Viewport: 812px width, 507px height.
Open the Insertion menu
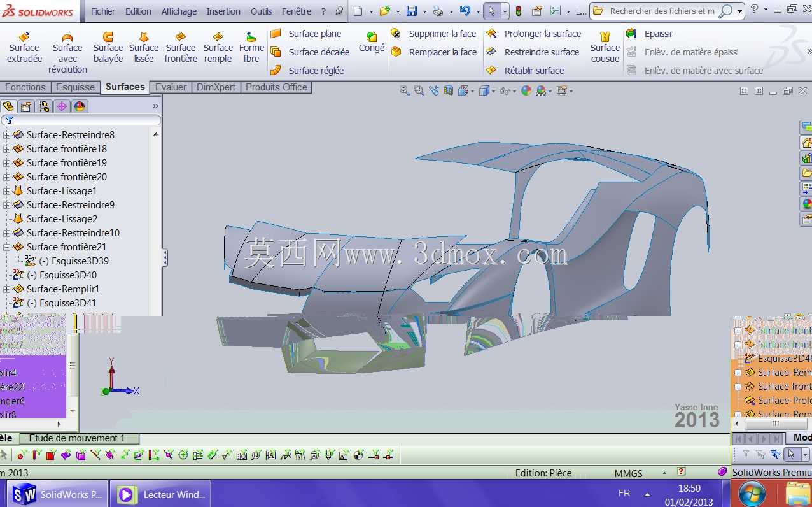pos(223,11)
